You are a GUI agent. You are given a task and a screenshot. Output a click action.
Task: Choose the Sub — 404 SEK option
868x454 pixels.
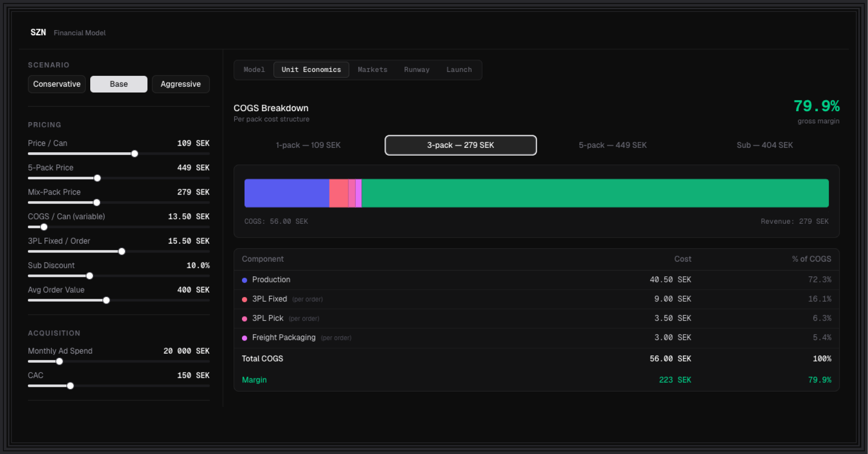click(x=764, y=145)
